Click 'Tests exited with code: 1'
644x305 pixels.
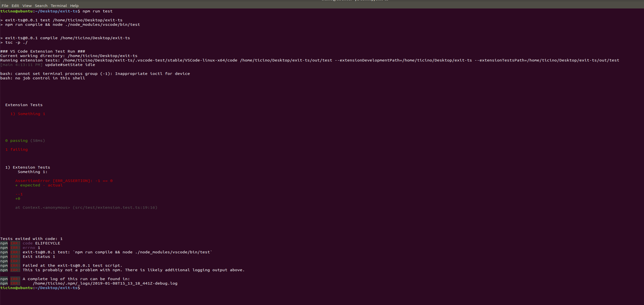[x=31, y=239]
